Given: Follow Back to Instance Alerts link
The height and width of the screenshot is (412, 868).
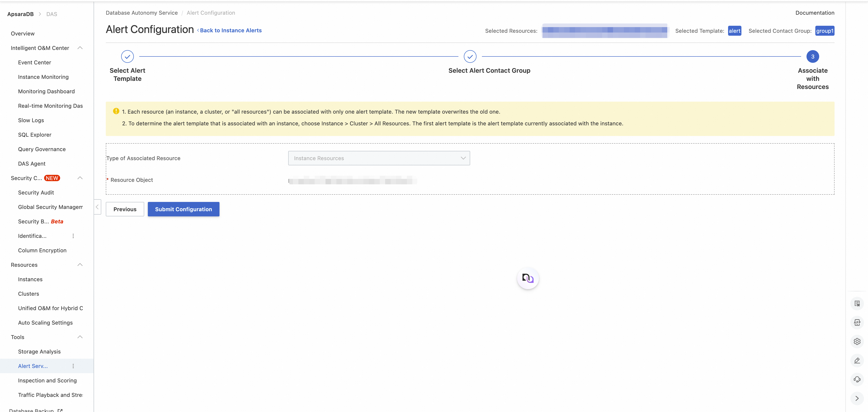Looking at the screenshot, I should point(229,30).
